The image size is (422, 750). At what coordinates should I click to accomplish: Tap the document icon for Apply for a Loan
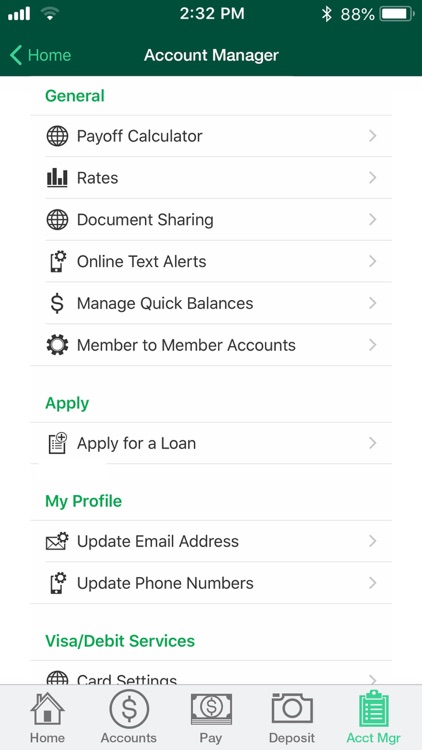[57, 443]
